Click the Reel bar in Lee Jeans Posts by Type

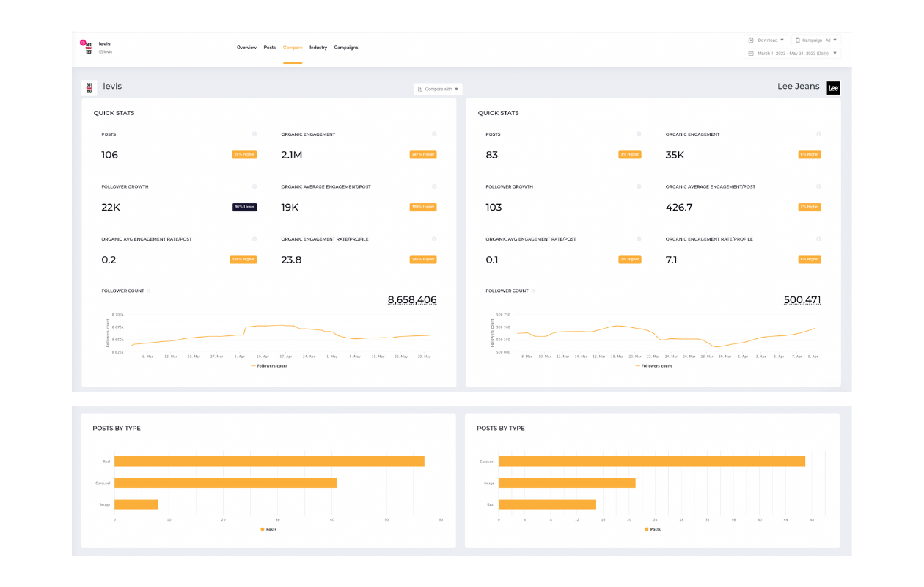547,505
